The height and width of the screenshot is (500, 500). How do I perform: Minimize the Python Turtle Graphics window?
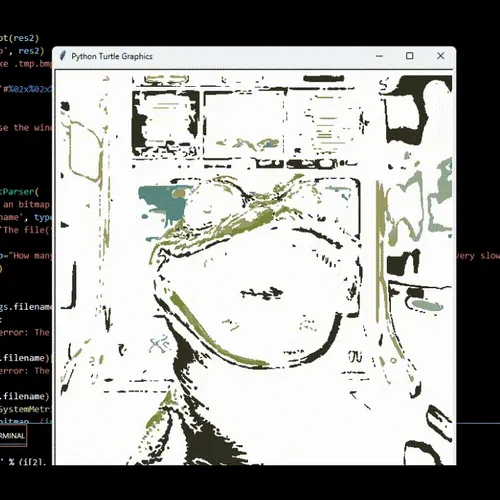coord(379,56)
